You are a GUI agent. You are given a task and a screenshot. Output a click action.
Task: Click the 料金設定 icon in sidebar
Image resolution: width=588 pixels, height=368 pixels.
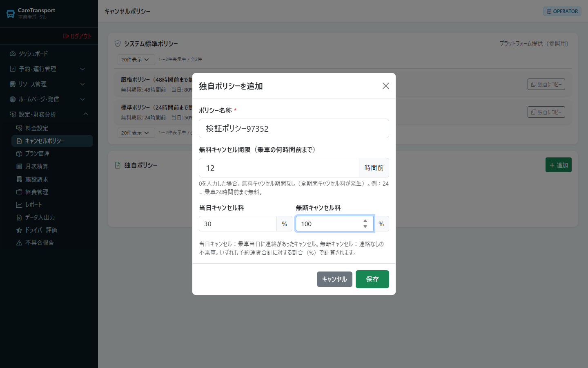pos(19,128)
